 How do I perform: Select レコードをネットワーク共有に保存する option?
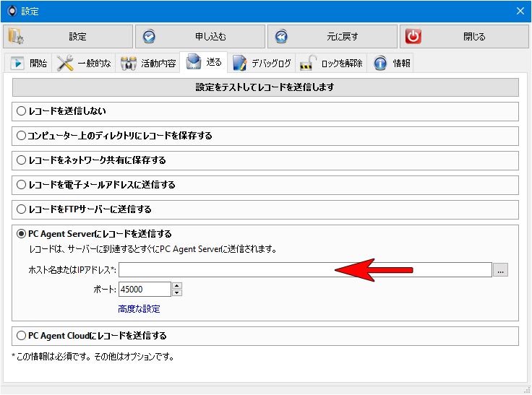(x=21, y=160)
